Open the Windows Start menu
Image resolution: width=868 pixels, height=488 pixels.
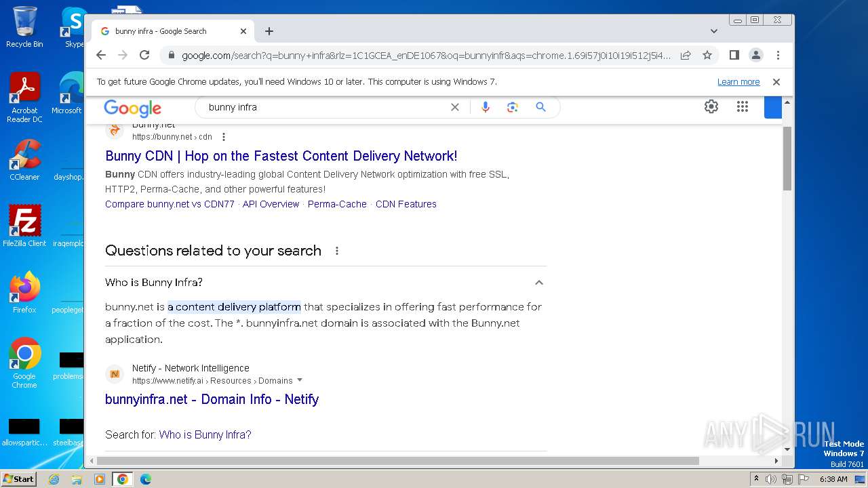[x=18, y=479]
